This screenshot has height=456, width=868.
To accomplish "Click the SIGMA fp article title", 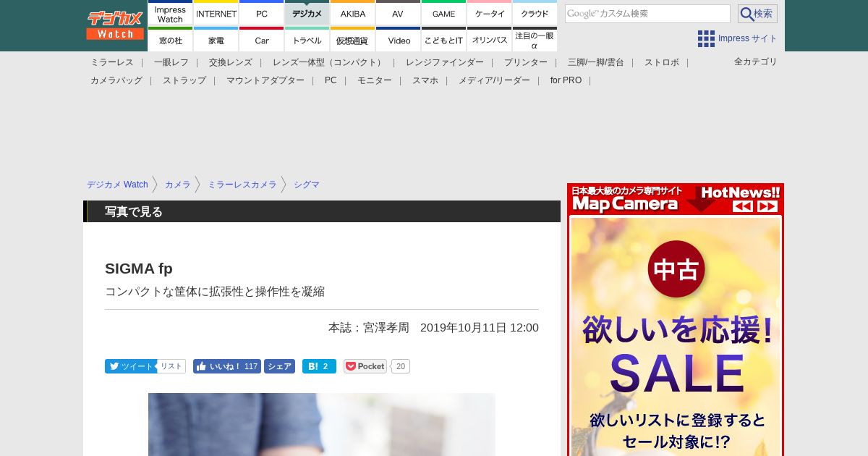I will [x=139, y=269].
